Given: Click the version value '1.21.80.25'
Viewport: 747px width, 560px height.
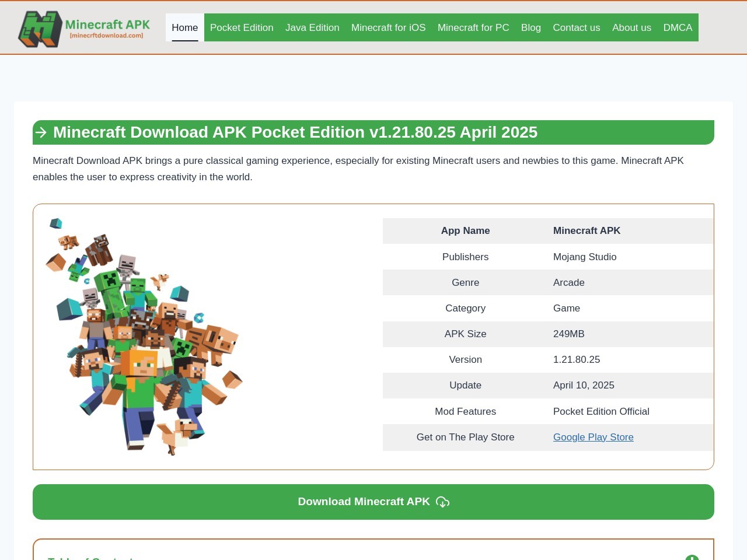Looking at the screenshot, I should pos(577,359).
